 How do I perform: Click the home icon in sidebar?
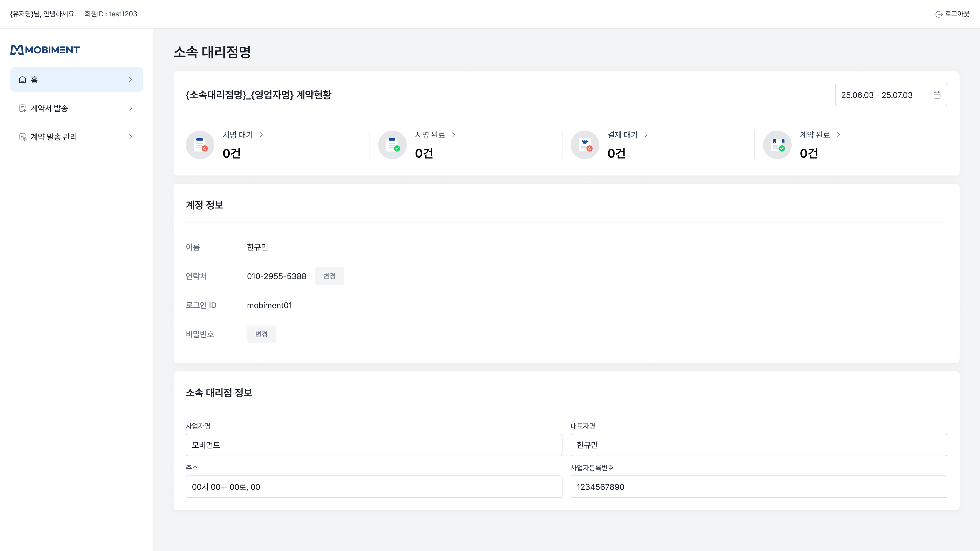click(x=22, y=80)
